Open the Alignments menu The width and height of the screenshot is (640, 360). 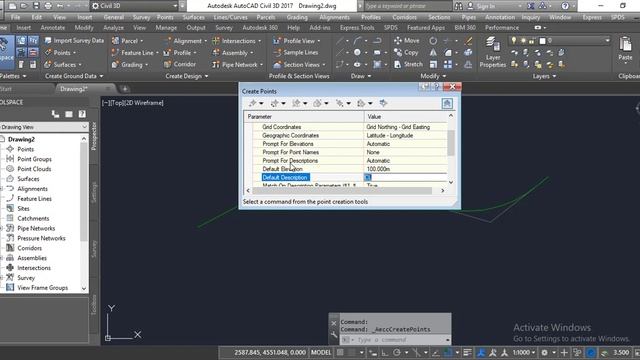pyautogui.click(x=334, y=17)
